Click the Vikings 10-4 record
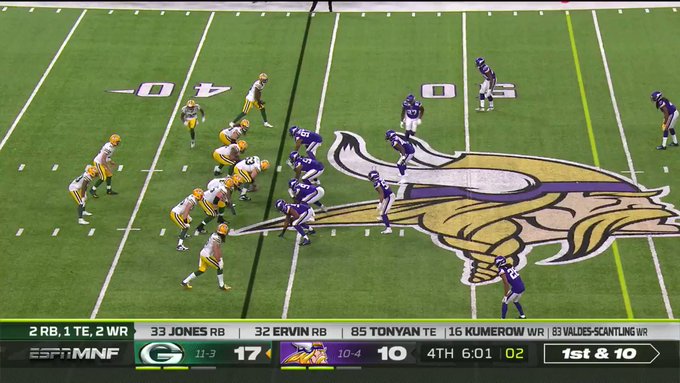 pos(349,354)
